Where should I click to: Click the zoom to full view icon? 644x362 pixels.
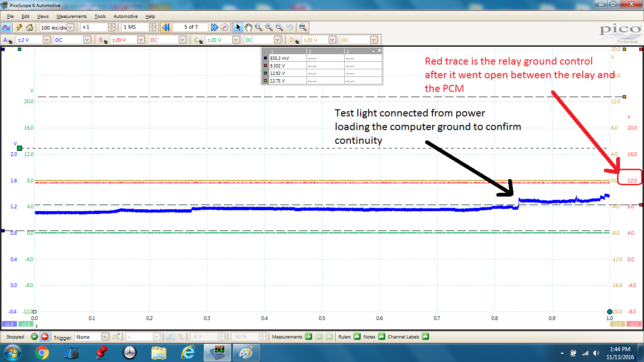tap(303, 27)
